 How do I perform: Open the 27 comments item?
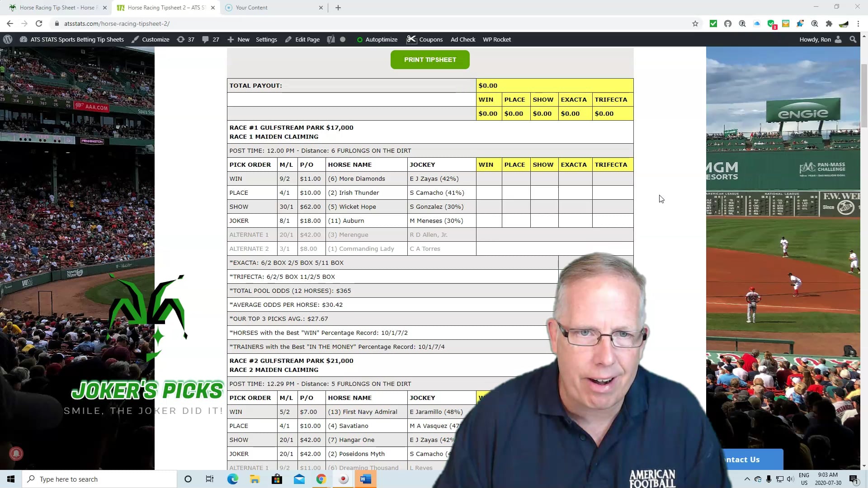pos(211,39)
